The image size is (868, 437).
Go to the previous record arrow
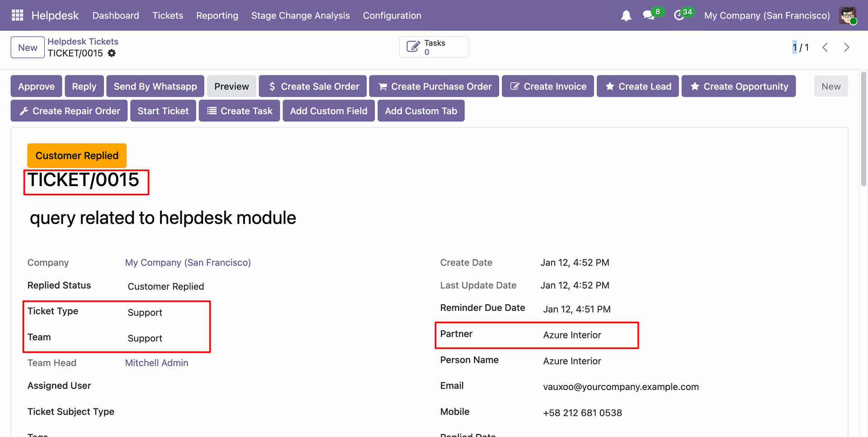pos(825,47)
